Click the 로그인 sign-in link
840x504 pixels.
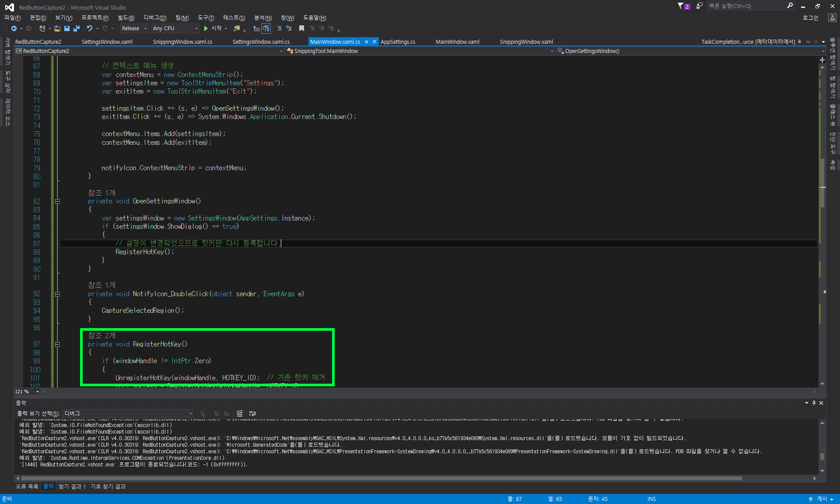coord(810,18)
